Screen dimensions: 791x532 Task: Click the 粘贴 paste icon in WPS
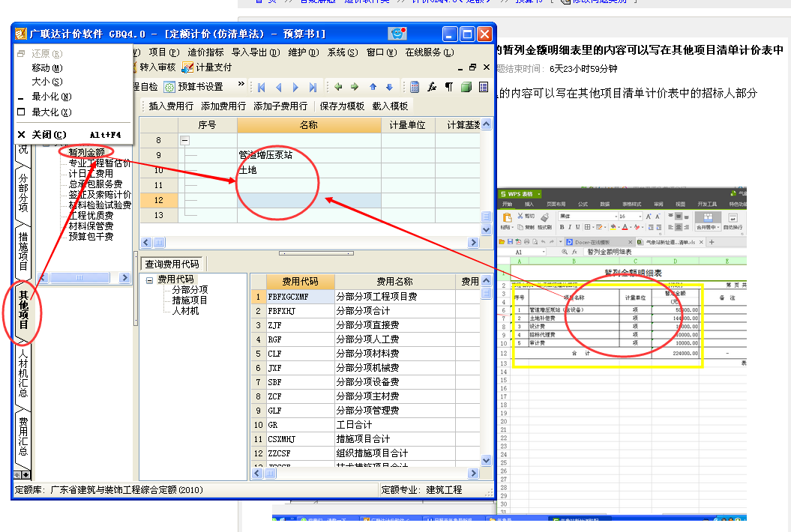coord(507,220)
